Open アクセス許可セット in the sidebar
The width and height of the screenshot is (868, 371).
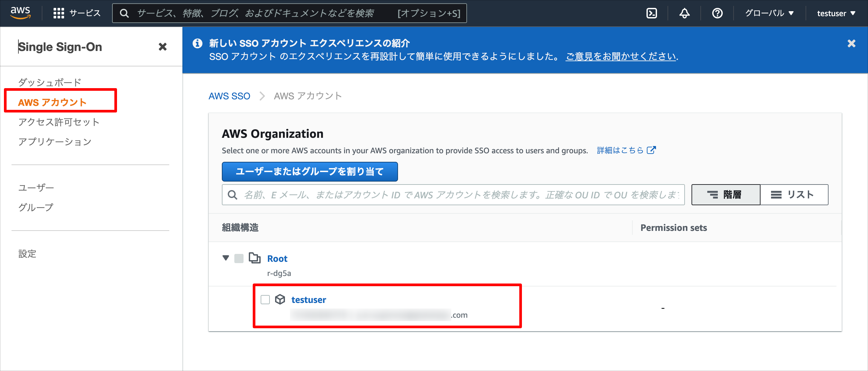click(59, 122)
